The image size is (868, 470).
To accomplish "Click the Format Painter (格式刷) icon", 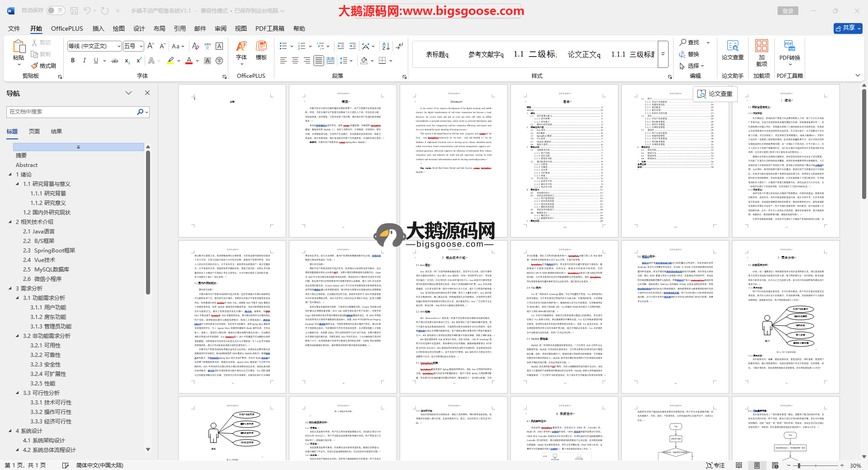I will point(44,66).
